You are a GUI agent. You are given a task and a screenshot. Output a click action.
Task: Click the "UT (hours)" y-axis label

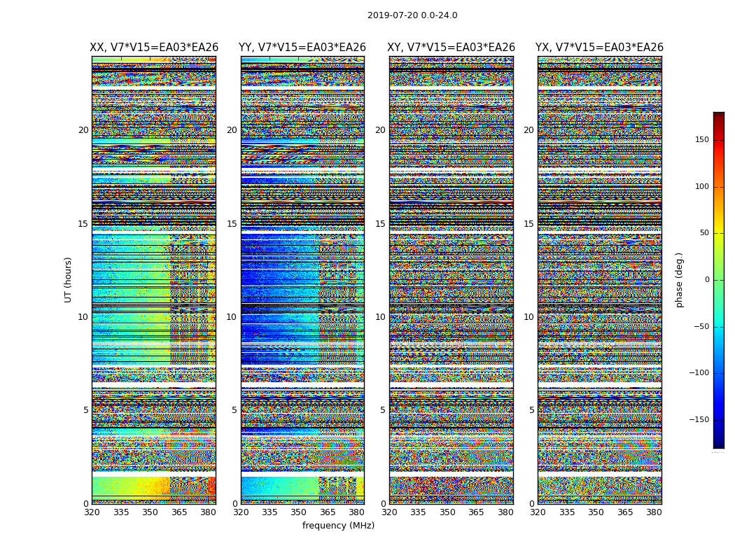tap(69, 279)
